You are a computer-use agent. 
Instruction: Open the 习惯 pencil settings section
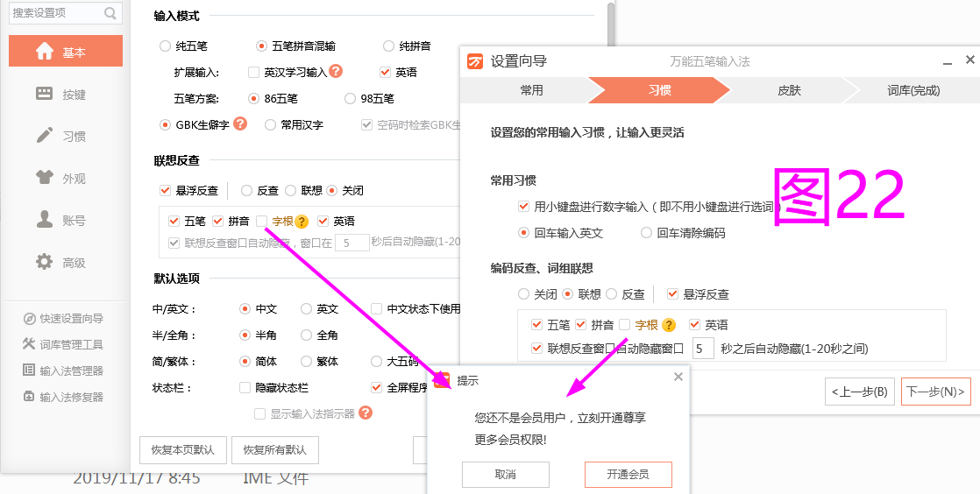click(66, 136)
